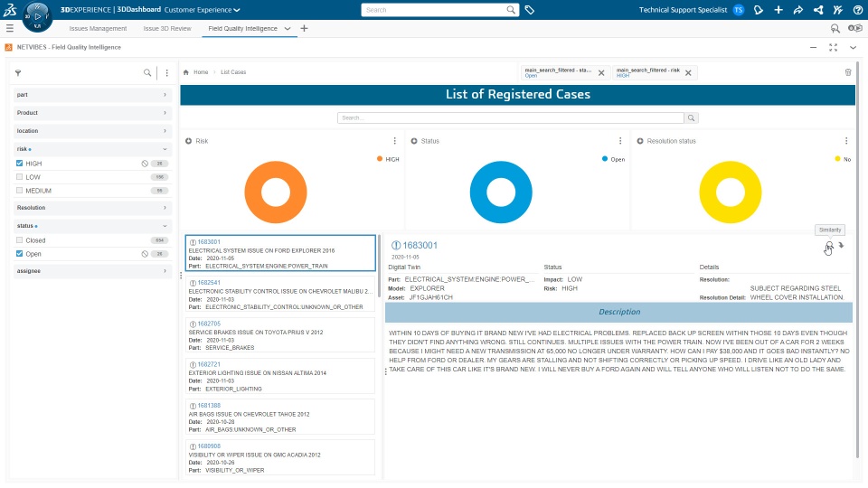868x488 pixels.
Task: Expand the assignee facet
Action: [x=92, y=271]
